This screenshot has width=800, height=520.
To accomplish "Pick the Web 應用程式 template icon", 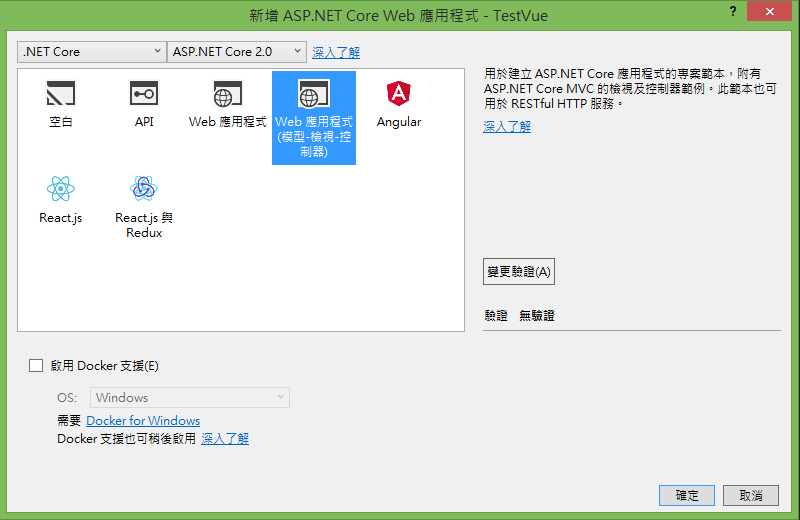I will coord(228,93).
